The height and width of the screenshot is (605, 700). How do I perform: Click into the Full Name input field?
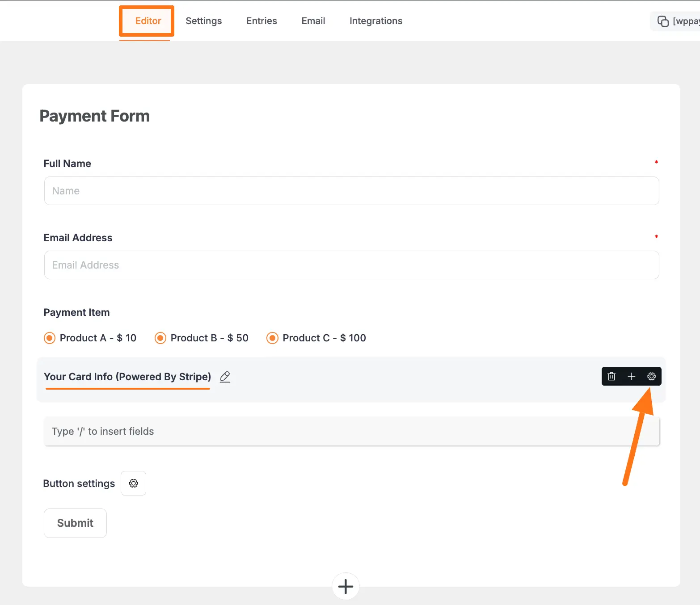[x=351, y=191]
